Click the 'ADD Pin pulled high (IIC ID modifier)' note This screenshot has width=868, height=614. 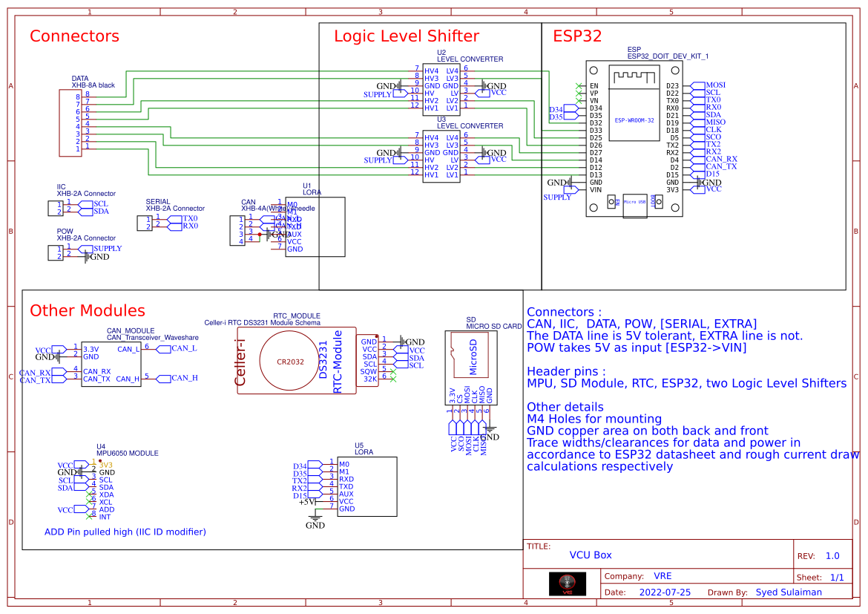125,532
